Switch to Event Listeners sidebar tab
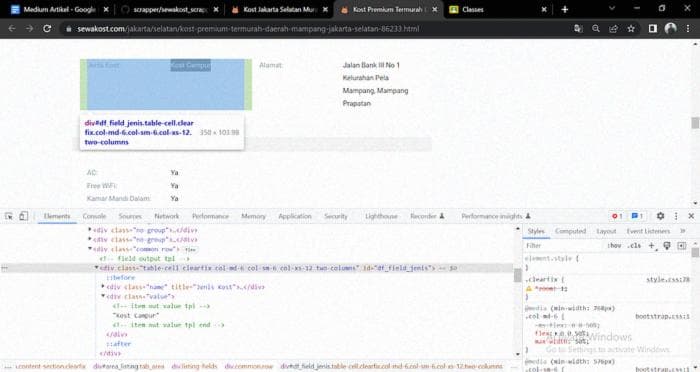 point(648,231)
